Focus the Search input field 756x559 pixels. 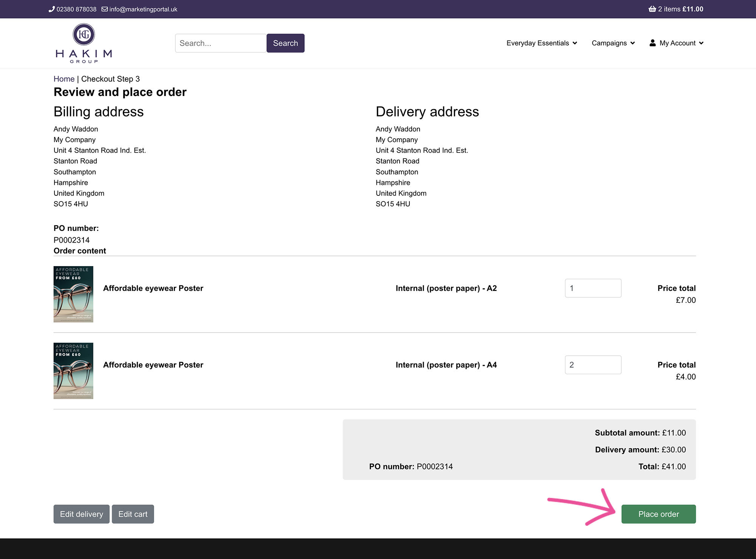tap(221, 43)
